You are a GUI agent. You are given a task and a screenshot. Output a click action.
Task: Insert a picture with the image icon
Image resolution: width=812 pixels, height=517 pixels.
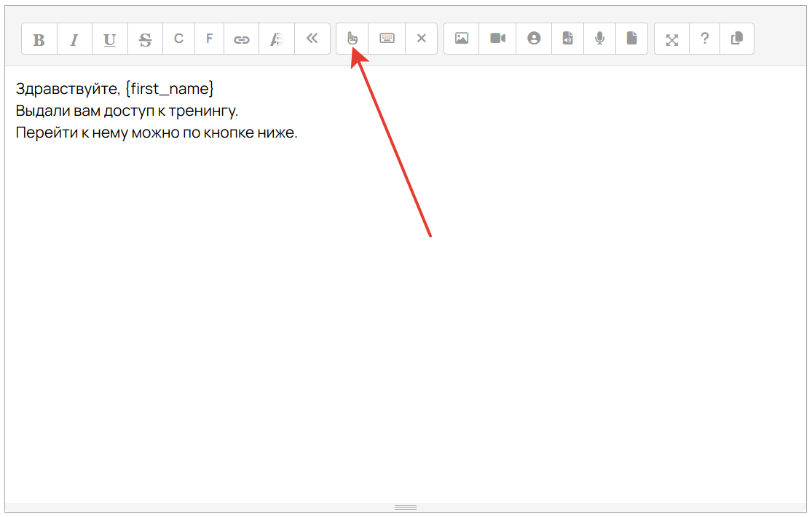(462, 39)
